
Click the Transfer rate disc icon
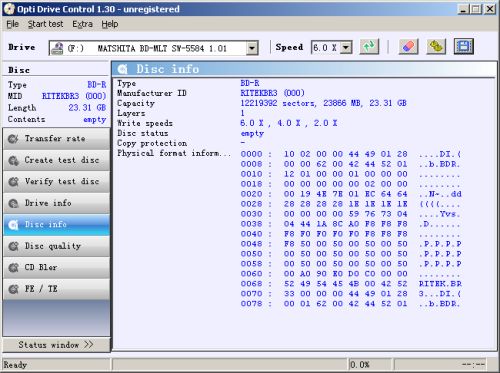click(13, 139)
